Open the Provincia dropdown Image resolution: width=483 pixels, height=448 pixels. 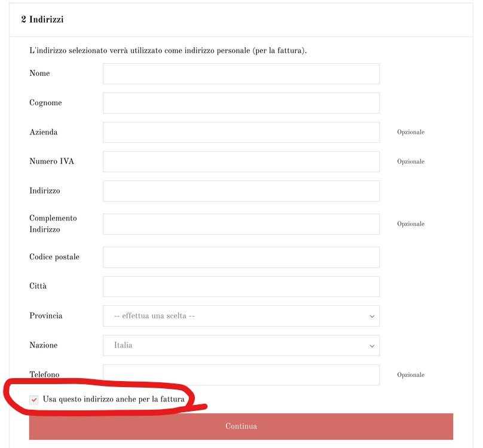[241, 316]
